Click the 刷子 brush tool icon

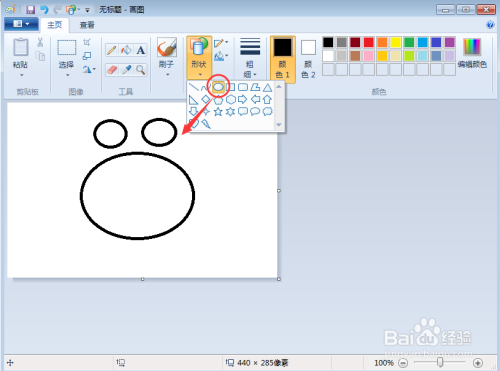[x=167, y=47]
